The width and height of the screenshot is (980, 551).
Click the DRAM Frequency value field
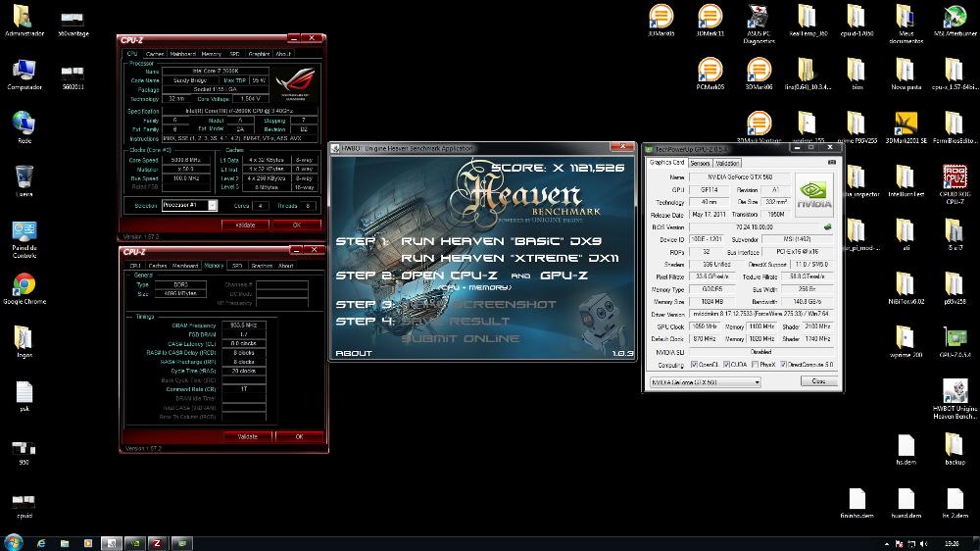243,326
